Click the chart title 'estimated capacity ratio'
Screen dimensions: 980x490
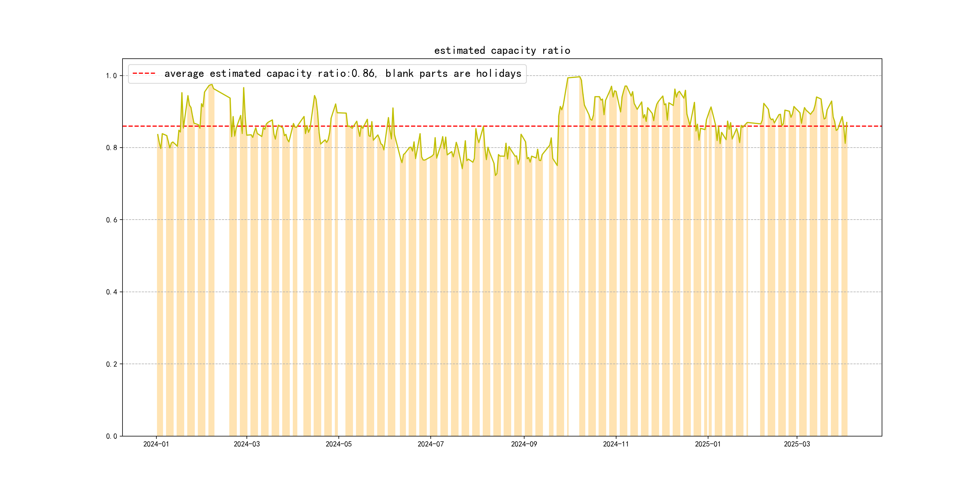[x=502, y=51]
